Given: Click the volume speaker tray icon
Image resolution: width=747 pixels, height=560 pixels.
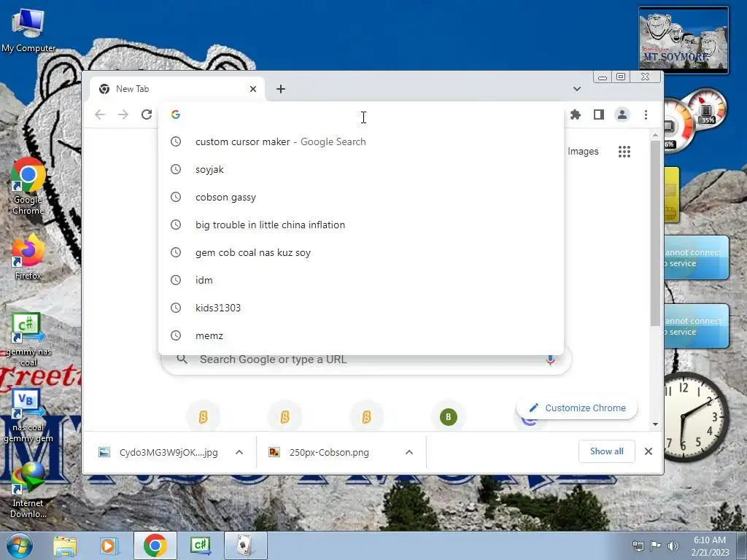Looking at the screenshot, I should (x=673, y=545).
